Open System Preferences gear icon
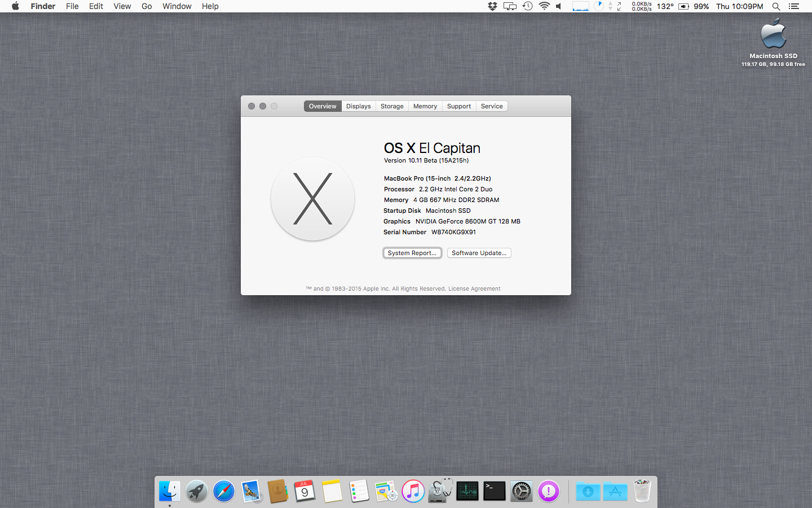Screen dimensions: 812x508 tap(521, 491)
